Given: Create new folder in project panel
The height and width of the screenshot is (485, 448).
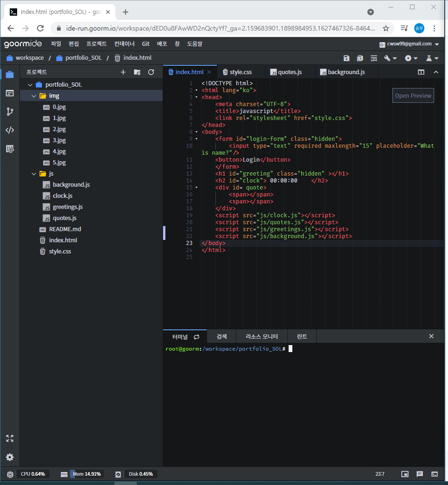Looking at the screenshot, I should click(x=137, y=72).
